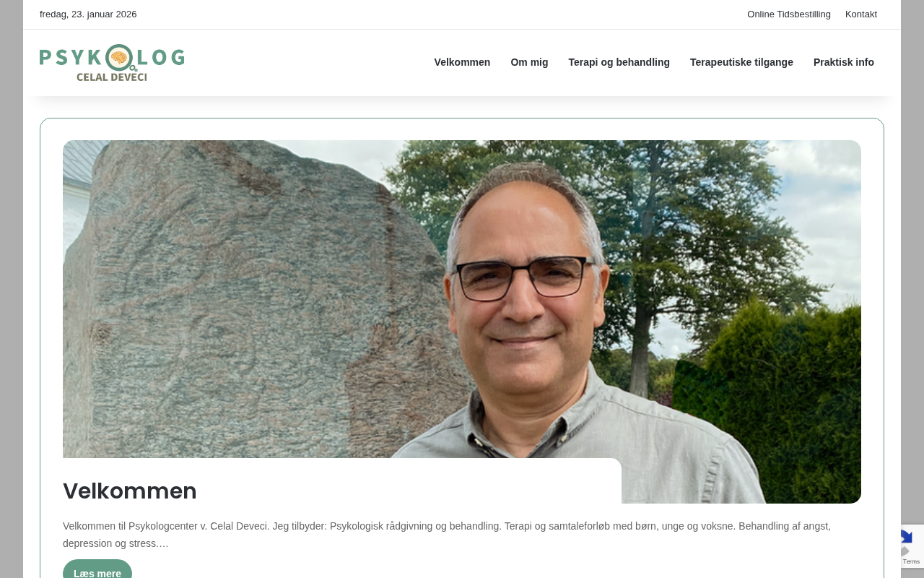Select Terapeutiske tilgange in the navigation
Viewport: 924px width, 578px height.
point(741,62)
